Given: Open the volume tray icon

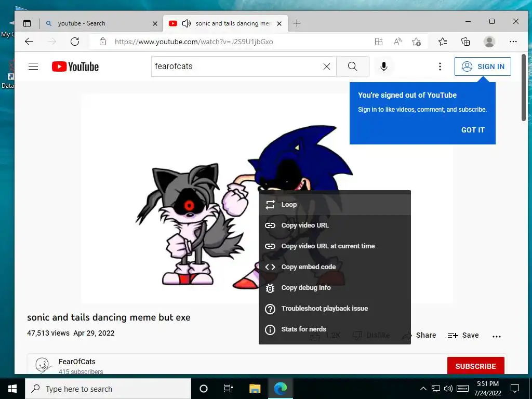Looking at the screenshot, I should [x=448, y=389].
